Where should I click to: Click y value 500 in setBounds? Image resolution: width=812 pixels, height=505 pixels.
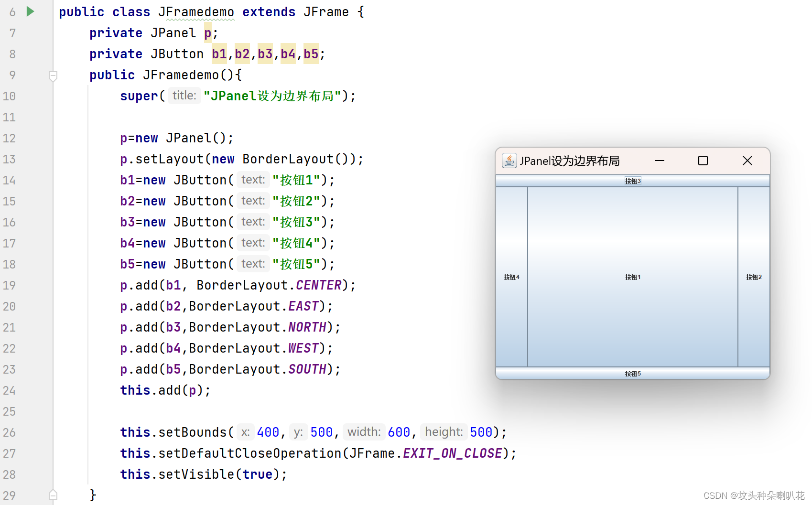tap(322, 432)
